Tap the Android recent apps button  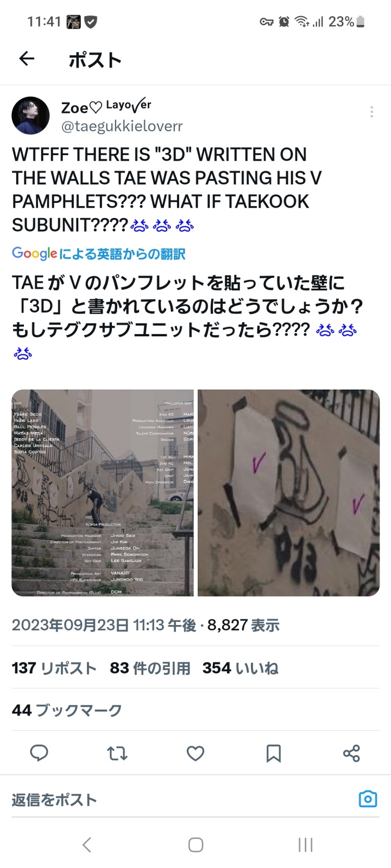[x=305, y=845]
